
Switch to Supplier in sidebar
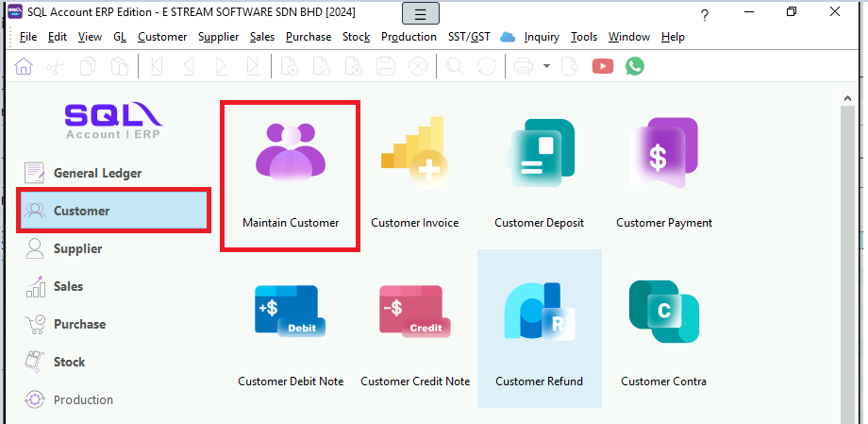[x=77, y=248]
